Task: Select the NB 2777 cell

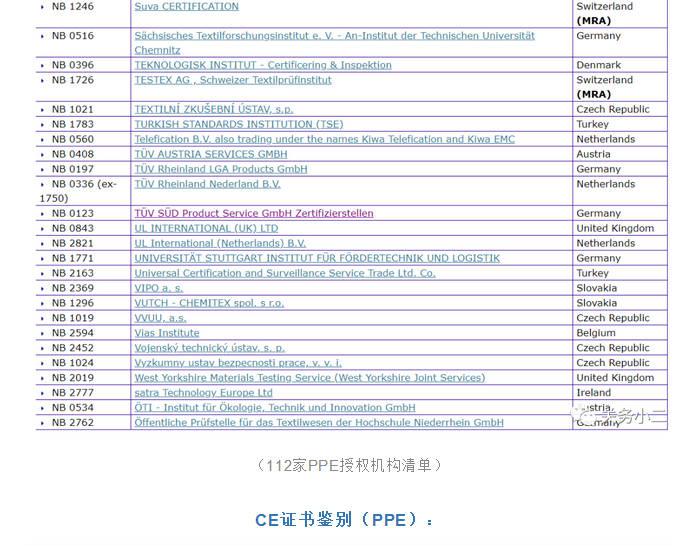Action: coord(83,393)
